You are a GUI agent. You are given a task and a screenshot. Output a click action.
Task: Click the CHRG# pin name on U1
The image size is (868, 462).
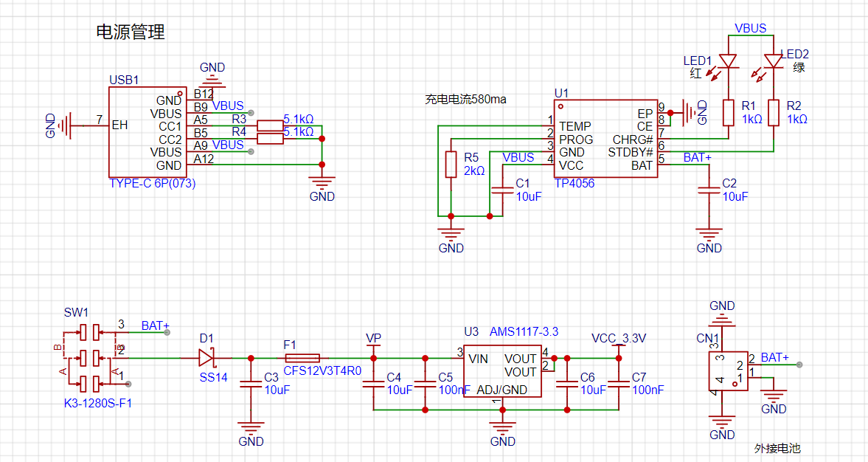click(x=633, y=139)
